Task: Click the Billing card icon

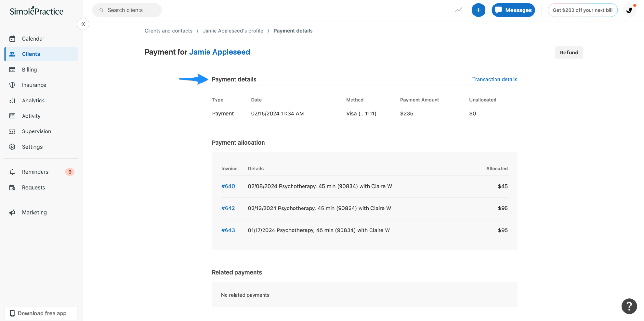Action: (x=12, y=70)
